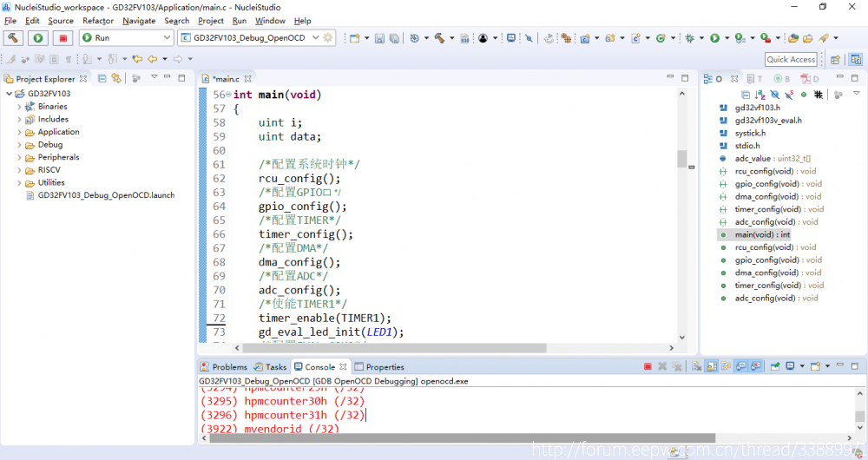Open the File menu
This screenshot has width=868, height=460.
[10, 21]
